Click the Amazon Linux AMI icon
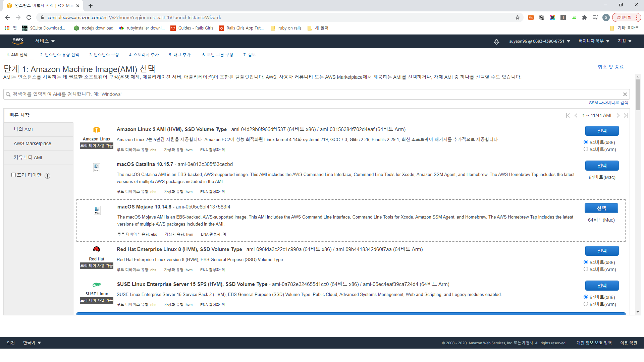 tap(97, 130)
